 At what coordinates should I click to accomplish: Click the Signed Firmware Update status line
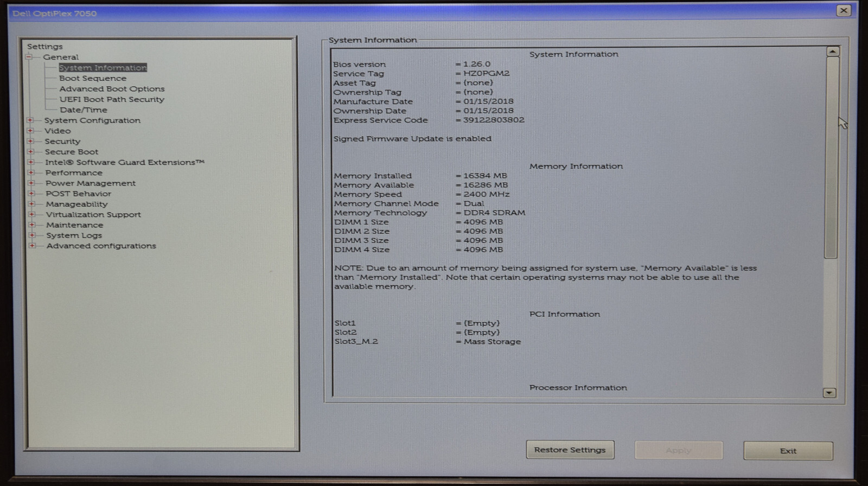[413, 139]
